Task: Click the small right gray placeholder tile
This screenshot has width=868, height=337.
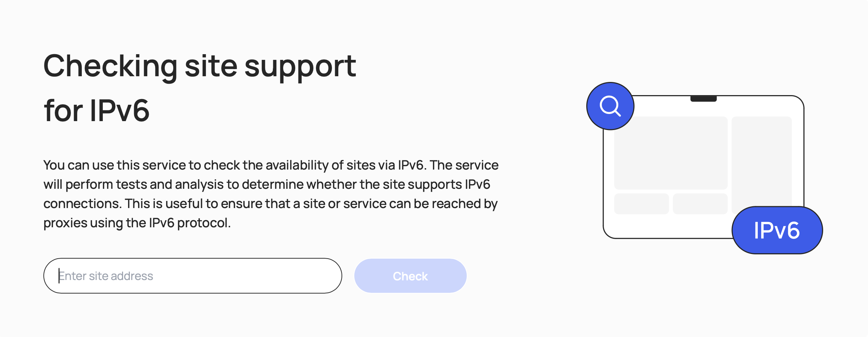Action: [x=700, y=204]
